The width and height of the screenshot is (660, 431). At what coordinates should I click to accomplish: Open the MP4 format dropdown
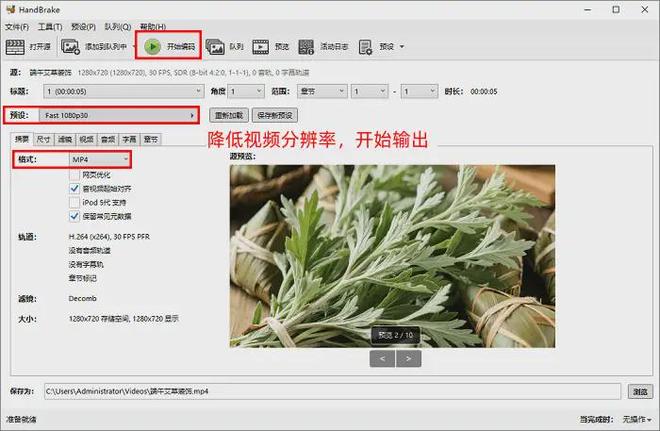click(x=99, y=159)
